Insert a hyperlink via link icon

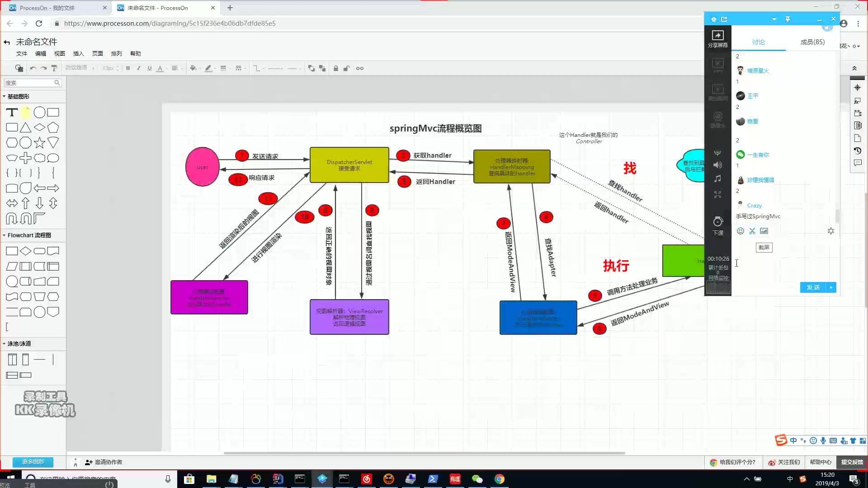click(x=360, y=68)
